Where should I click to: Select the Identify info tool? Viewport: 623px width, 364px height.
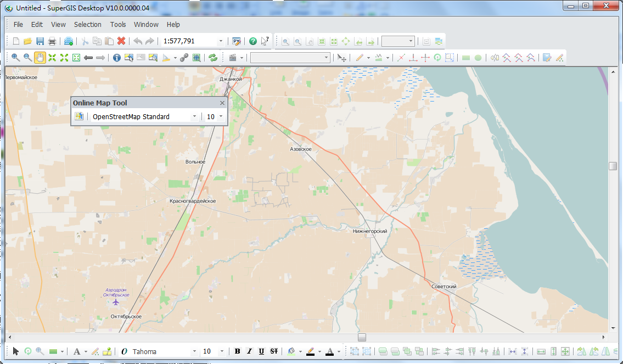116,58
